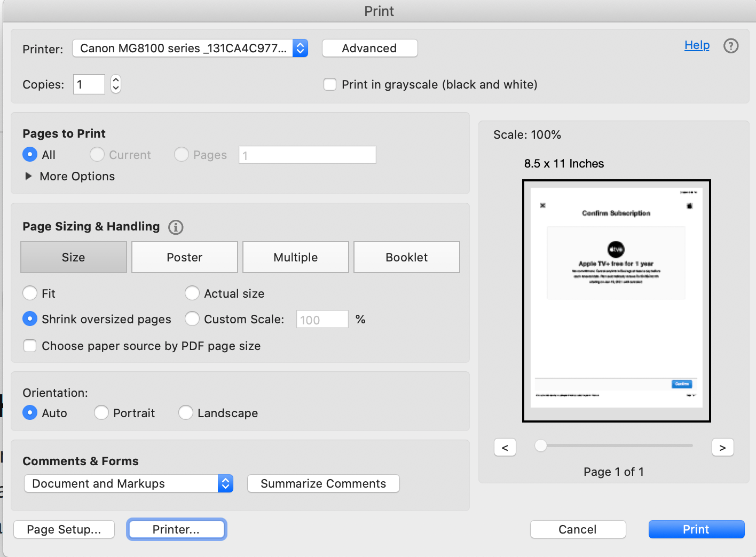Enable Print in grayscale checkbox
Screen dimensions: 756x557
pos(330,84)
